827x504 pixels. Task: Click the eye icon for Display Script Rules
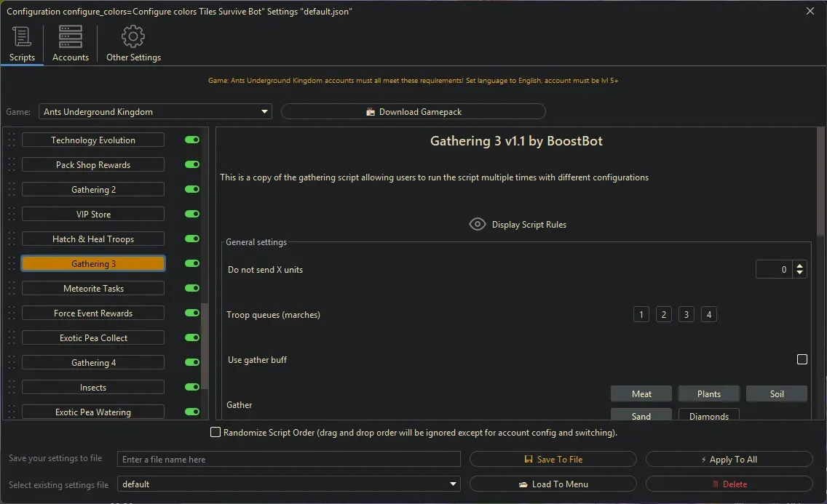click(477, 224)
